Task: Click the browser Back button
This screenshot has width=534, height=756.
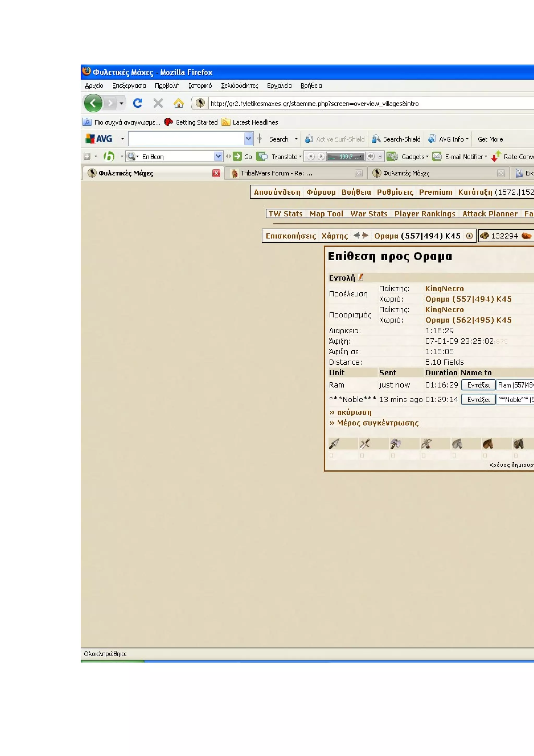Action: 93,103
